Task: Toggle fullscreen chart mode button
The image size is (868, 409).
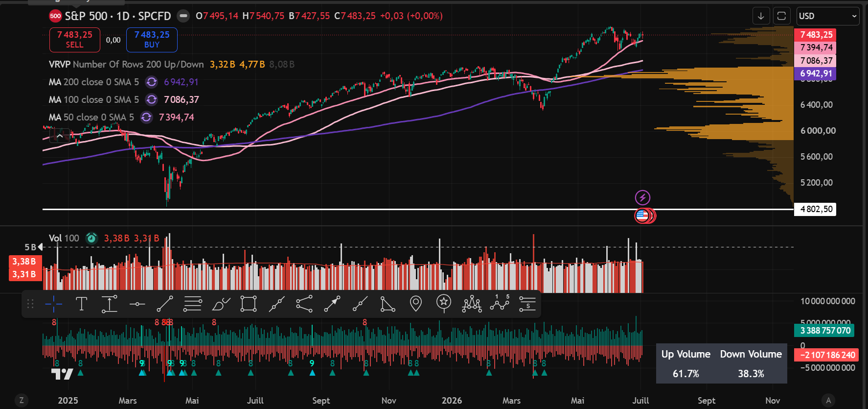Action: (781, 16)
